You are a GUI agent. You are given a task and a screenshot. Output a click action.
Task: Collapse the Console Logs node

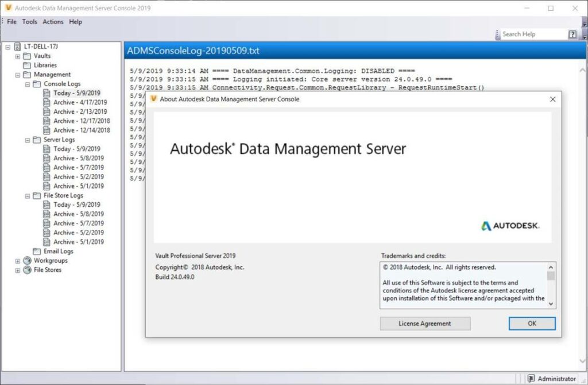pos(28,84)
